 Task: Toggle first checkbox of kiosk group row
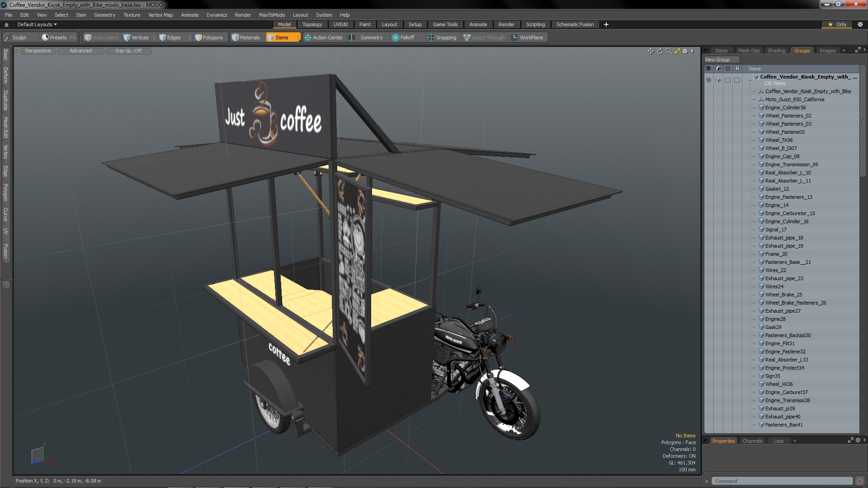pos(727,80)
